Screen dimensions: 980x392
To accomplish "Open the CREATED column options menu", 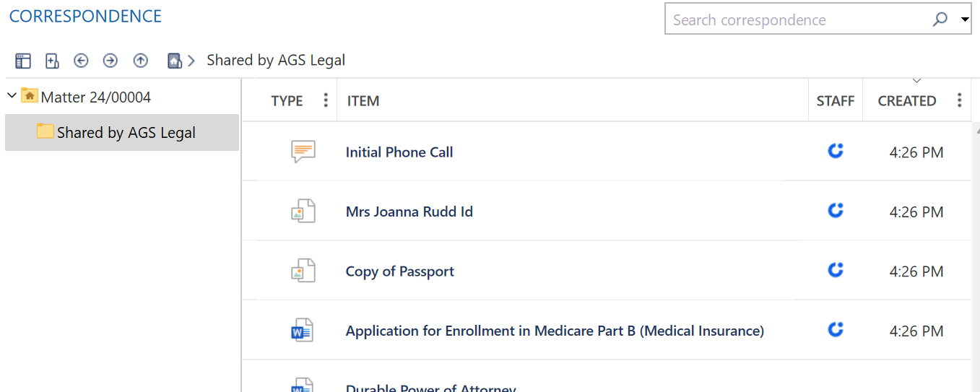I will (x=959, y=100).
